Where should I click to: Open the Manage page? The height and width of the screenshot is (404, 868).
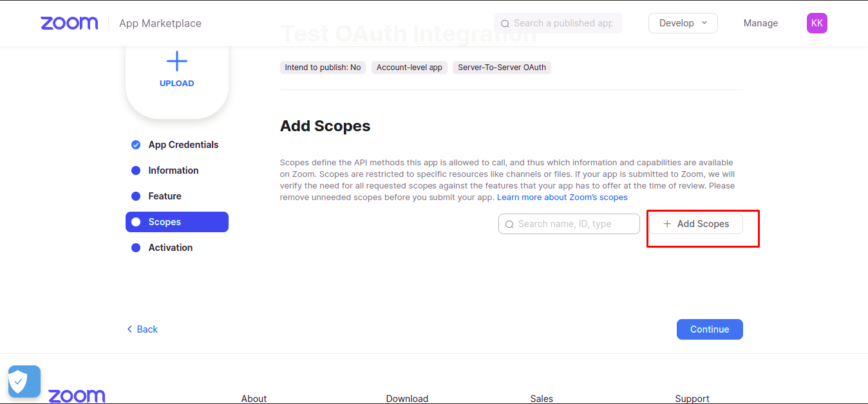760,23
